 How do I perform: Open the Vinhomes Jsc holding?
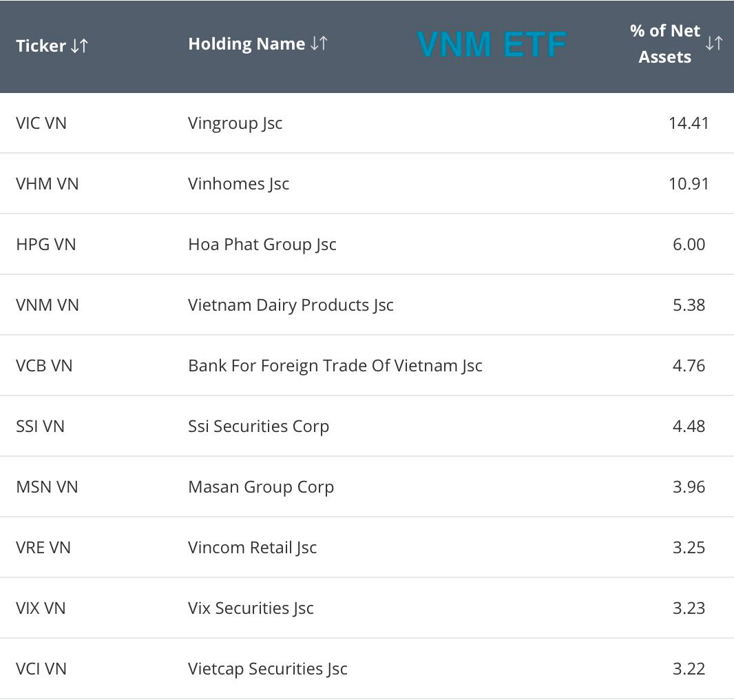238,184
